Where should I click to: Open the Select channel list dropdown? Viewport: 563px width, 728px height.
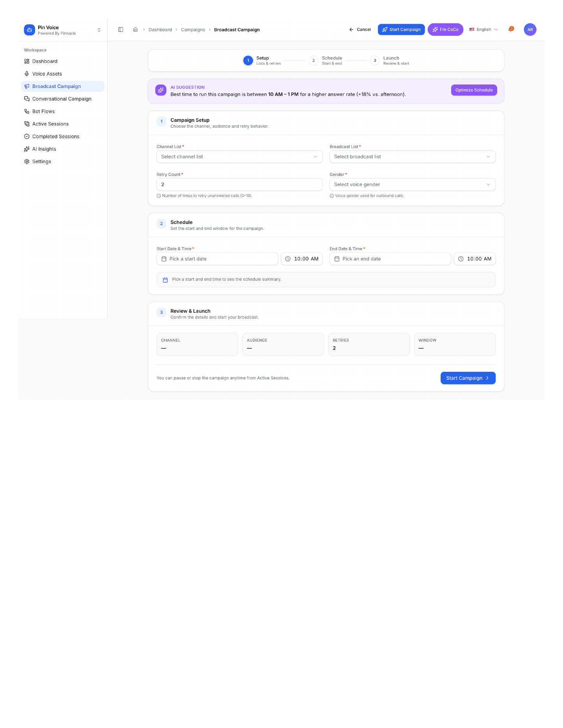tap(240, 157)
